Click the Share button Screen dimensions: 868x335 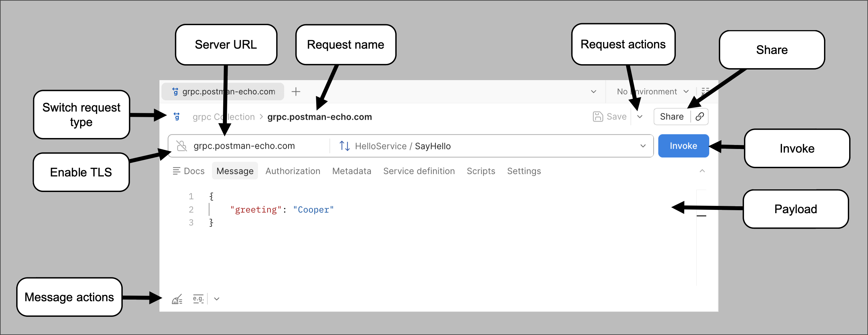click(x=672, y=117)
